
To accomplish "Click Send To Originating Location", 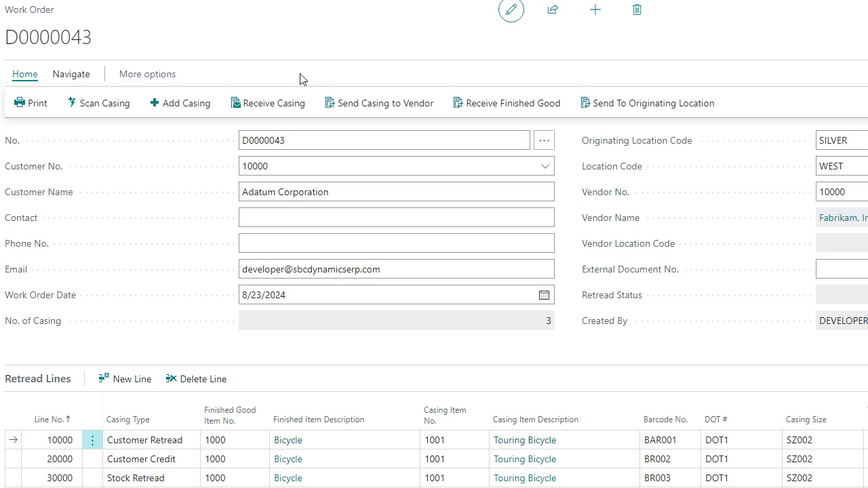I will click(x=647, y=103).
